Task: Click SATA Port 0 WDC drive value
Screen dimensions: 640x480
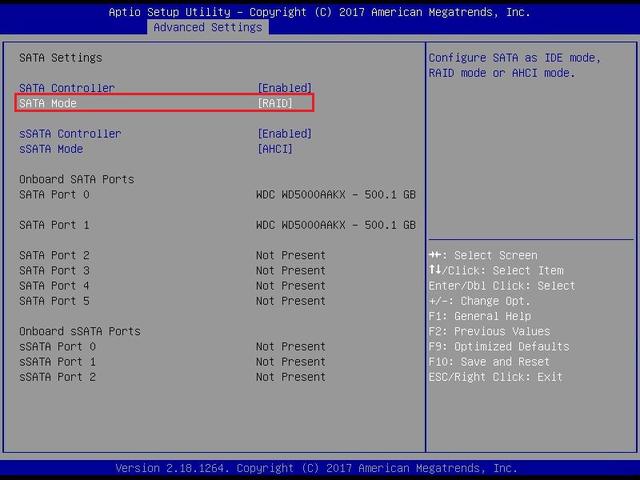Action: point(335,194)
